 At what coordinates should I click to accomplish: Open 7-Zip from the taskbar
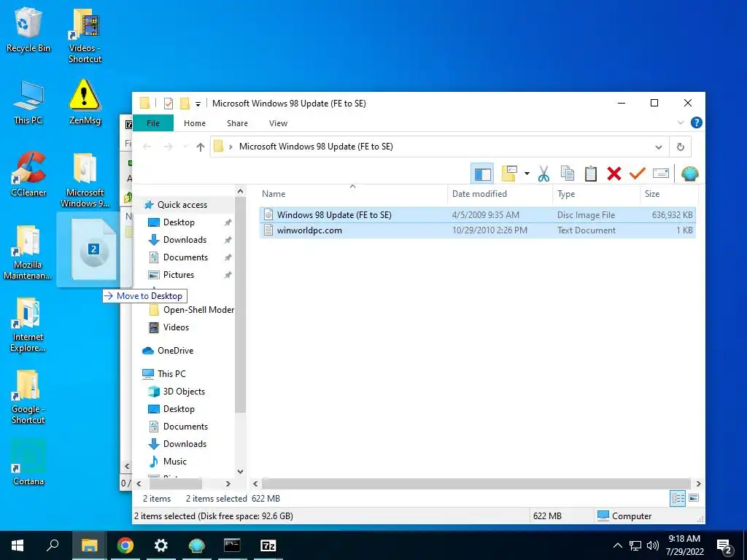pos(268,545)
